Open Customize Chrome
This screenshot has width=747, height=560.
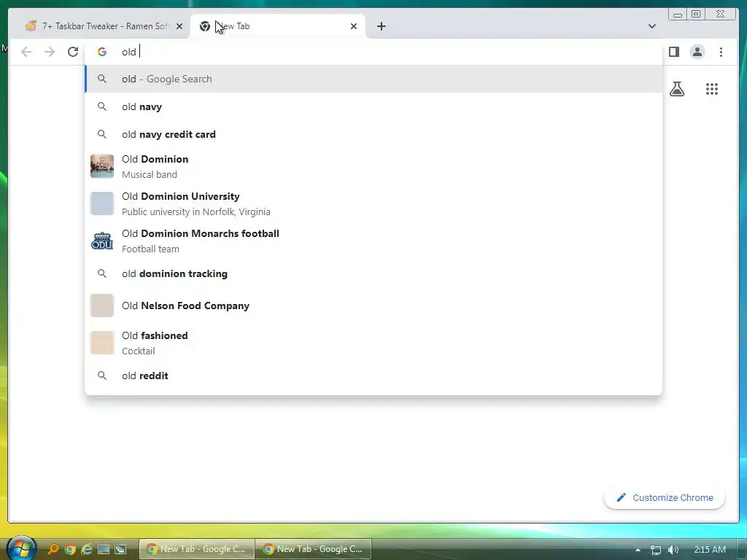665,497
